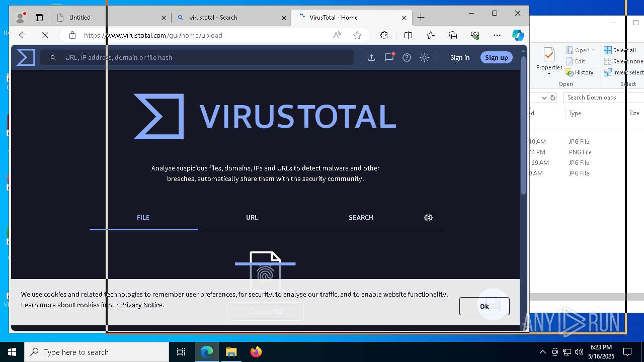Click the Choose file button
Screen dimensions: 644x362
pyautogui.click(x=266, y=311)
